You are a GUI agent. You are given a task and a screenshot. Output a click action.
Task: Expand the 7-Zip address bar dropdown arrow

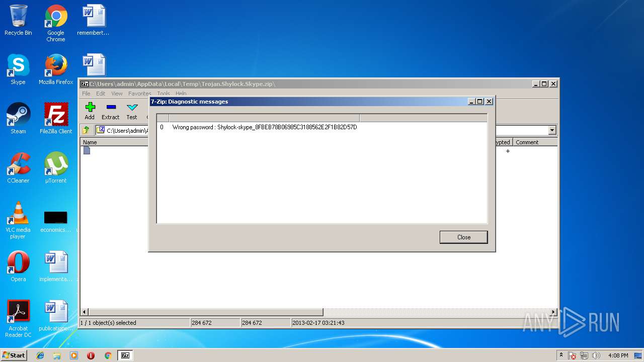click(x=552, y=130)
